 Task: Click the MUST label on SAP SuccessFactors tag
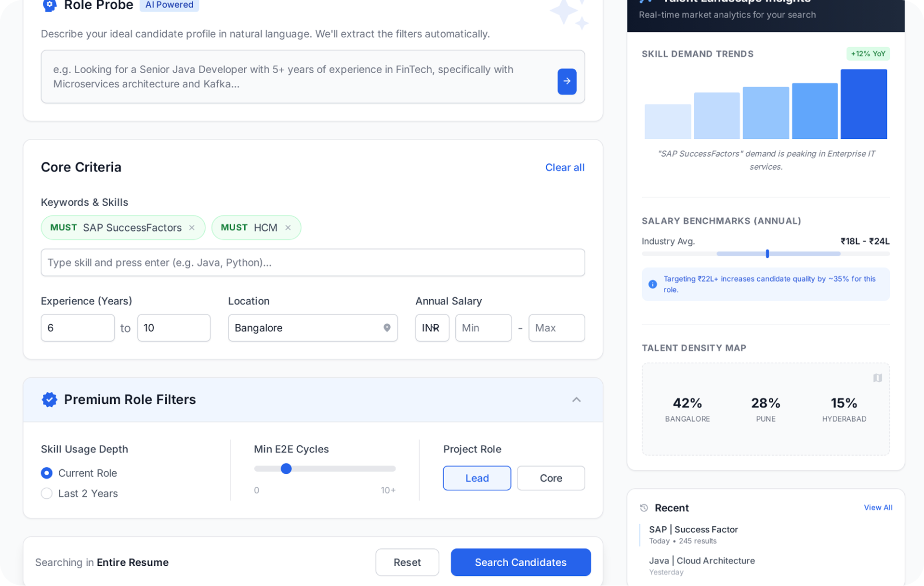coord(64,227)
